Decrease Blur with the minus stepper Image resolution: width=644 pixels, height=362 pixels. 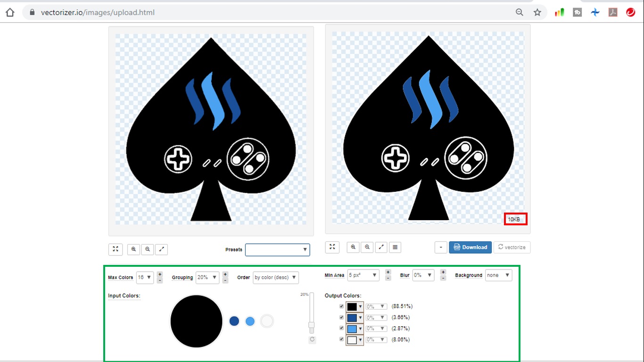(x=443, y=278)
